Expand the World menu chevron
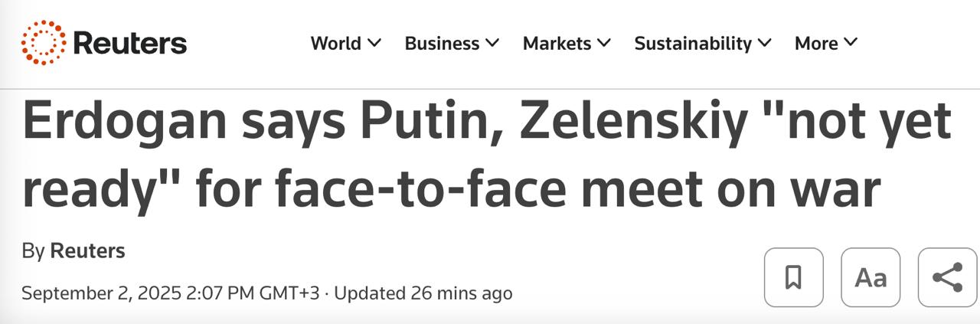This screenshot has height=324, width=980. click(374, 43)
